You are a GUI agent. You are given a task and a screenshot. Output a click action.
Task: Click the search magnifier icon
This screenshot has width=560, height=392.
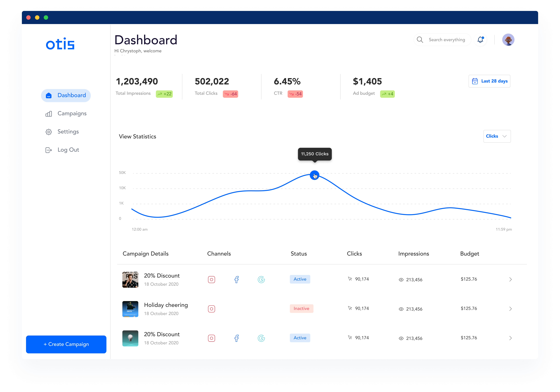tap(420, 40)
